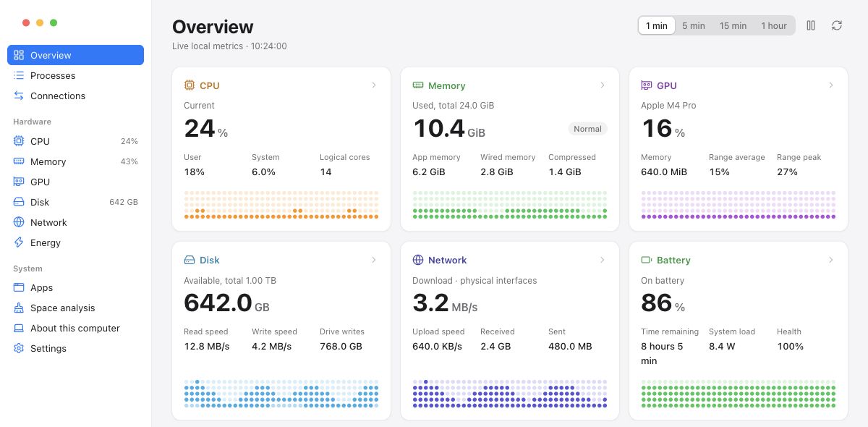Viewport: 868px width, 427px height.
Task: Click the Settings gear icon in sidebar
Action: (19, 348)
